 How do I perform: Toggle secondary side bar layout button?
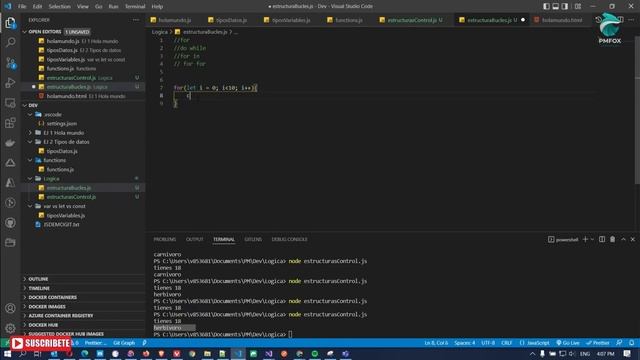click(x=565, y=7)
